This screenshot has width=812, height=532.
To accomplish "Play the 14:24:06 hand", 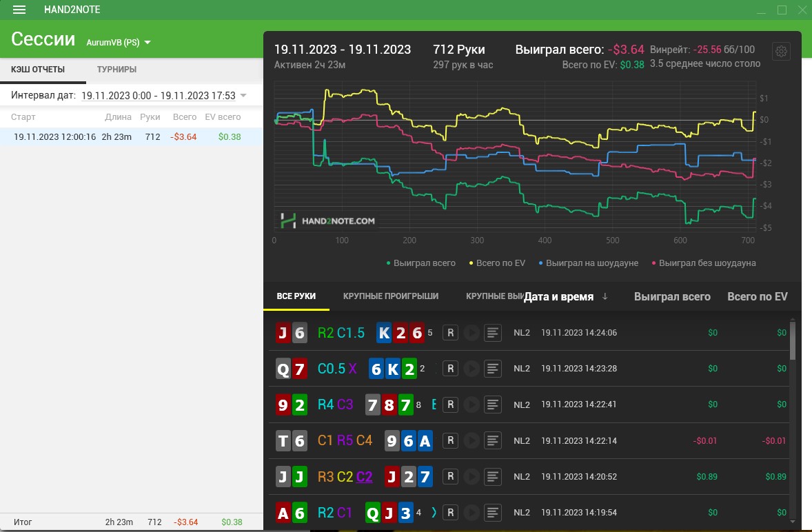I will [x=471, y=333].
